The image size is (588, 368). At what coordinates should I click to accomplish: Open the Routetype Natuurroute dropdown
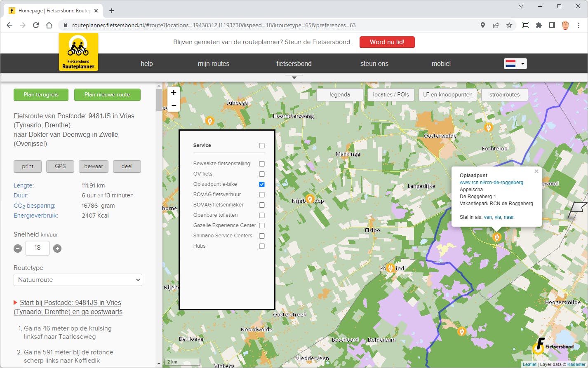[x=78, y=280]
